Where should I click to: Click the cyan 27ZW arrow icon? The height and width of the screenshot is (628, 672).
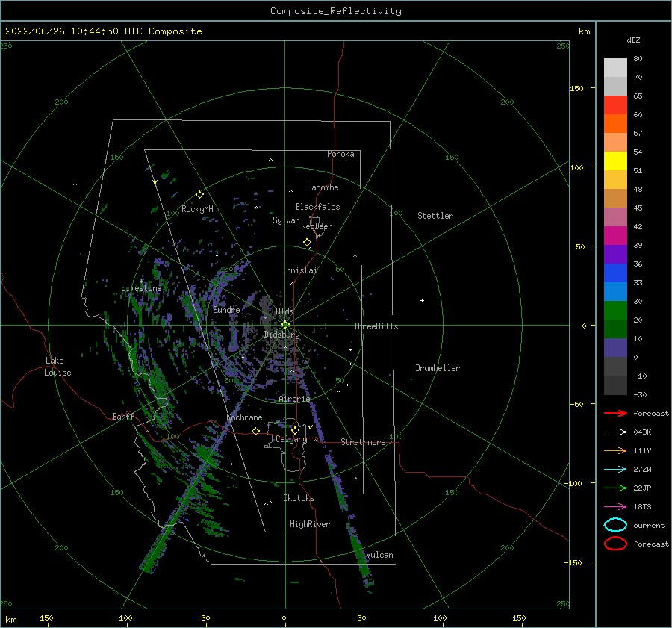coord(615,470)
